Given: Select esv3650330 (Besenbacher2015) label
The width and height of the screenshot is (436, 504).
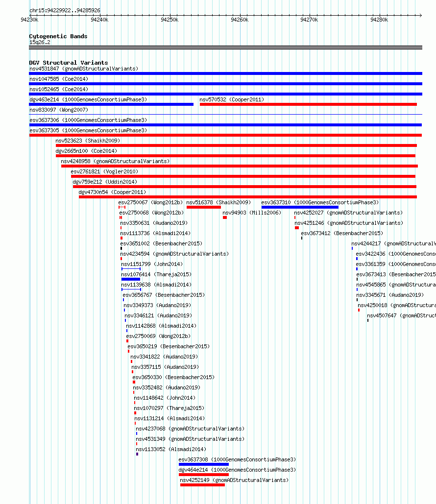Looking at the screenshot, I should [x=173, y=377].
